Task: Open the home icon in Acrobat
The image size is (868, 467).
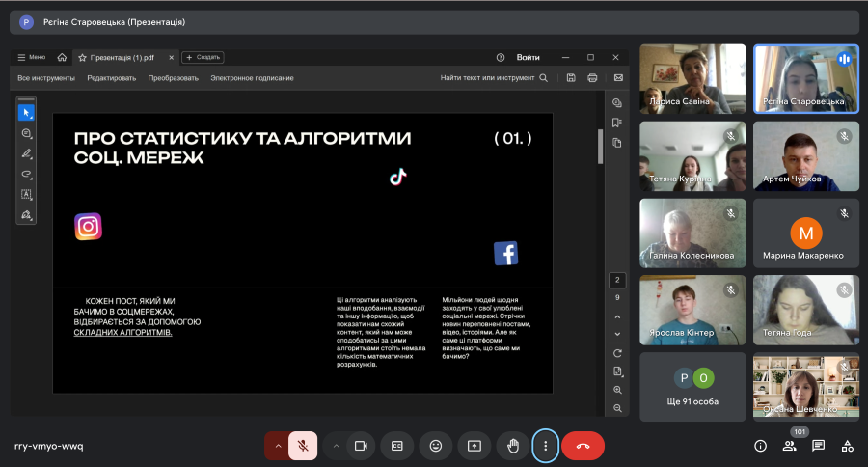Action: 62,57
